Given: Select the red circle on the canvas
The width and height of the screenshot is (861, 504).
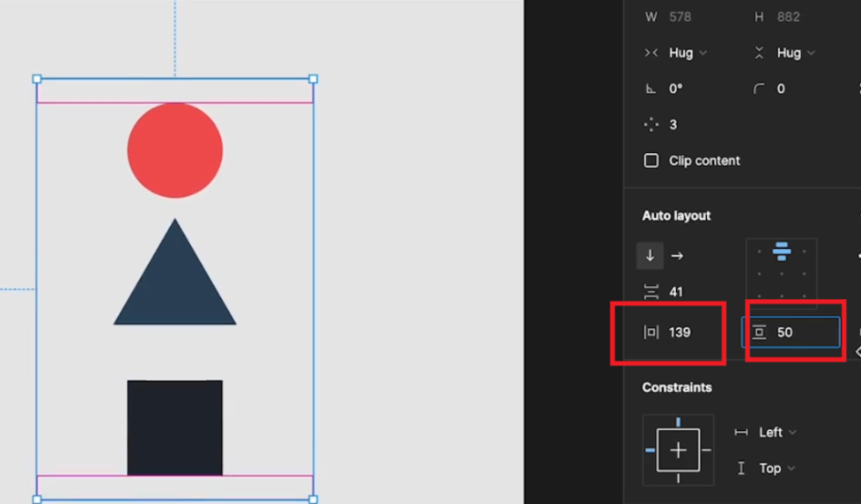Looking at the screenshot, I should coord(175,150).
